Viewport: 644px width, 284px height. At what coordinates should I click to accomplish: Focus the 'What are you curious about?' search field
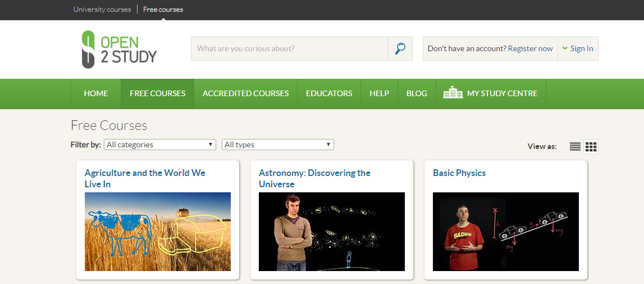(290, 48)
